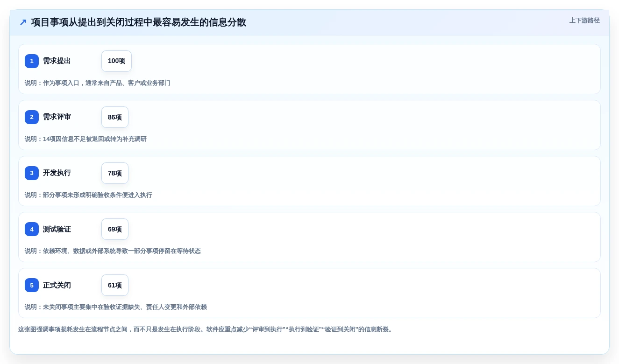Click the 上下游路径 label
619x364 pixels.
[x=584, y=21]
